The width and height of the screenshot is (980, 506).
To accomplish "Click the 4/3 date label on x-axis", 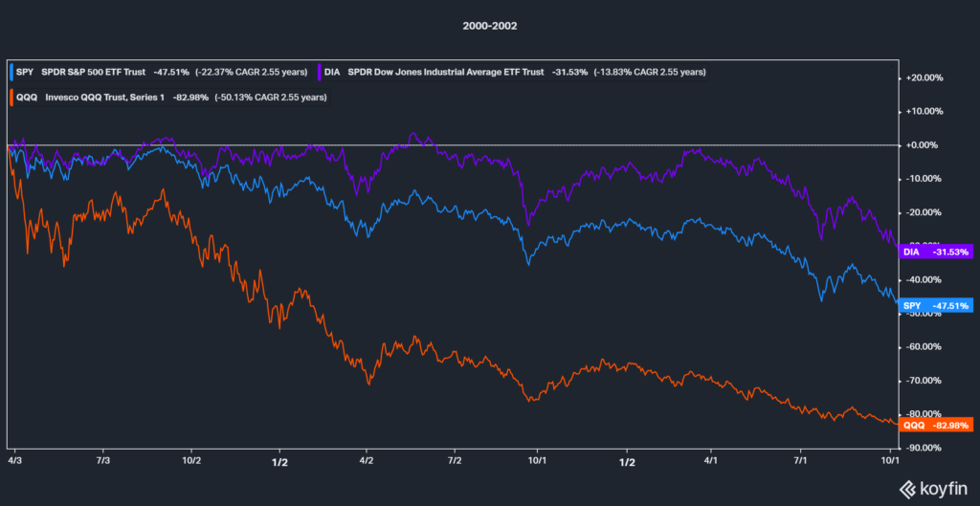I will (13, 460).
